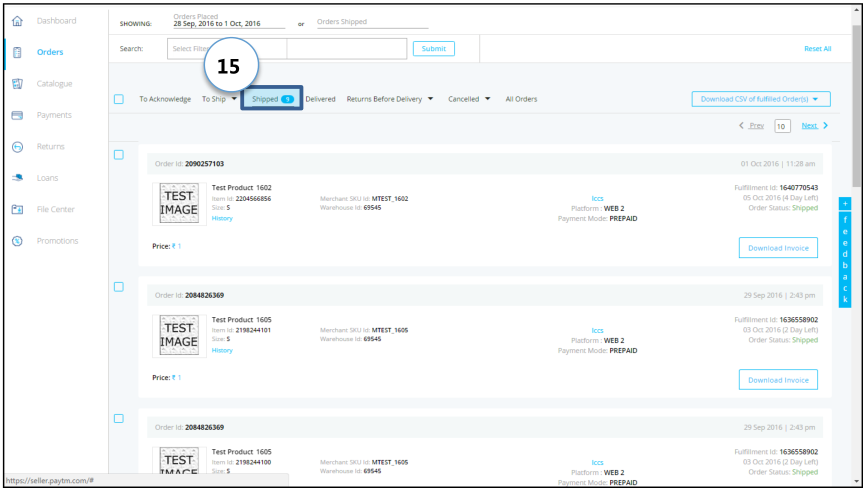
Task: Open the Dashboard home icon
Action: coord(17,21)
